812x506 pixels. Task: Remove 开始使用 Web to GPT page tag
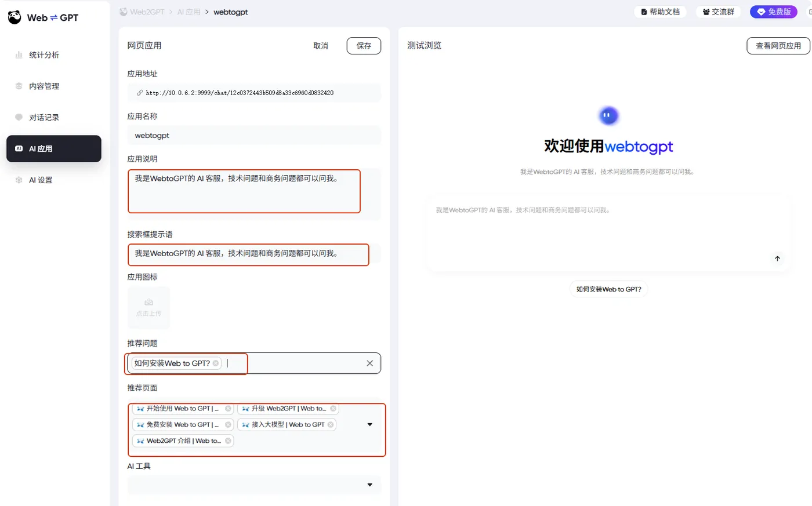tap(228, 409)
